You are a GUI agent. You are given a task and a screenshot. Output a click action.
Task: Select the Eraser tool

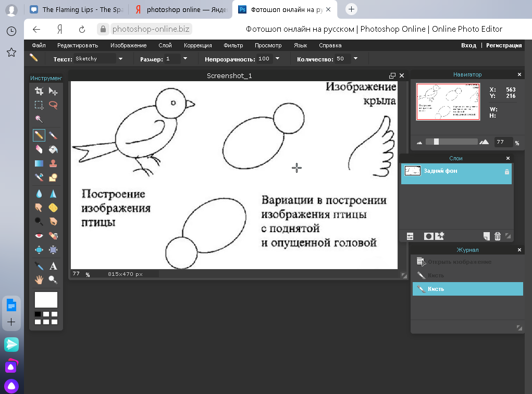click(x=39, y=149)
